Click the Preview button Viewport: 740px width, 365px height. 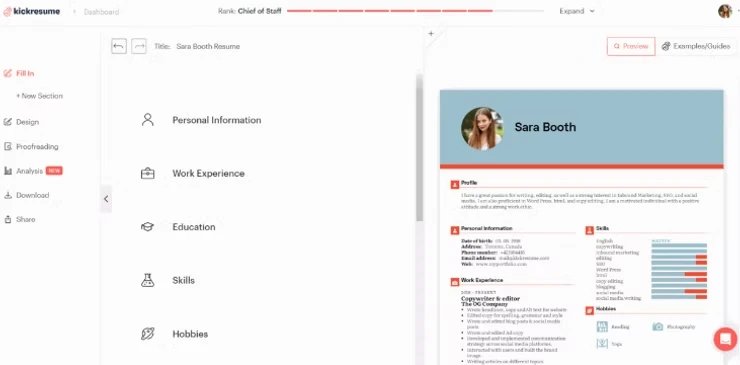pos(631,46)
